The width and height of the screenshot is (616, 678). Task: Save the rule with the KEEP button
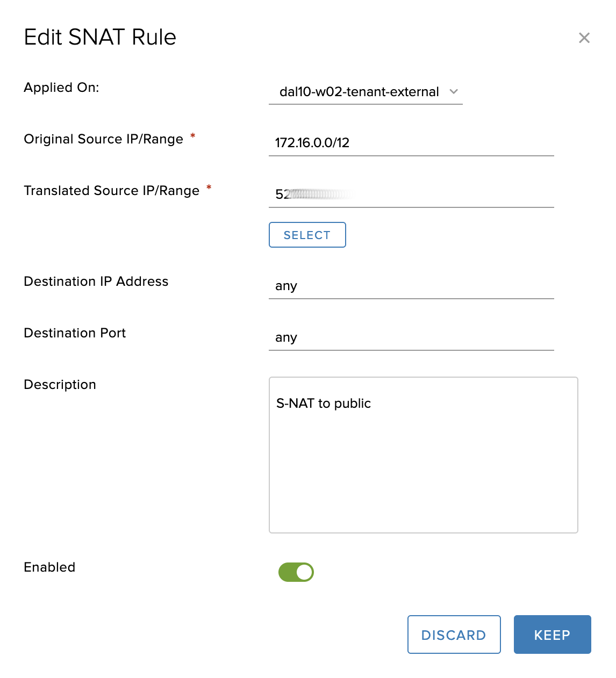click(552, 634)
